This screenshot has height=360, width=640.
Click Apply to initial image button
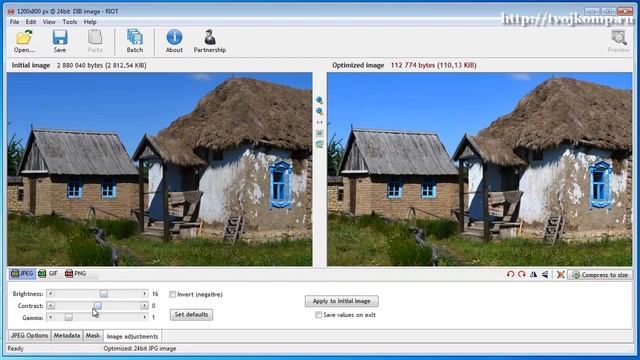click(342, 301)
